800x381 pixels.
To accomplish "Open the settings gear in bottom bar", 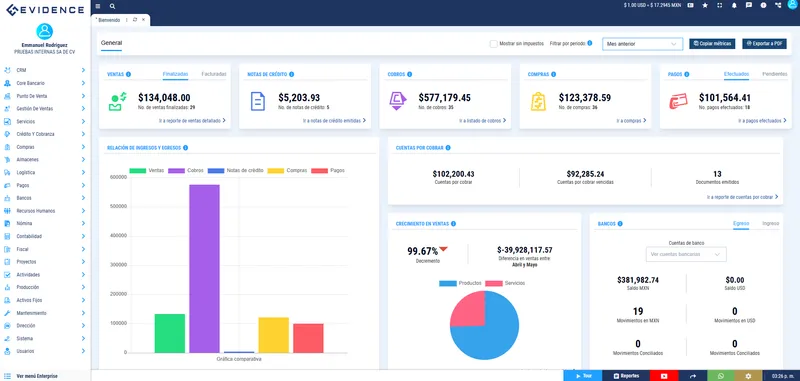I will point(748,376).
